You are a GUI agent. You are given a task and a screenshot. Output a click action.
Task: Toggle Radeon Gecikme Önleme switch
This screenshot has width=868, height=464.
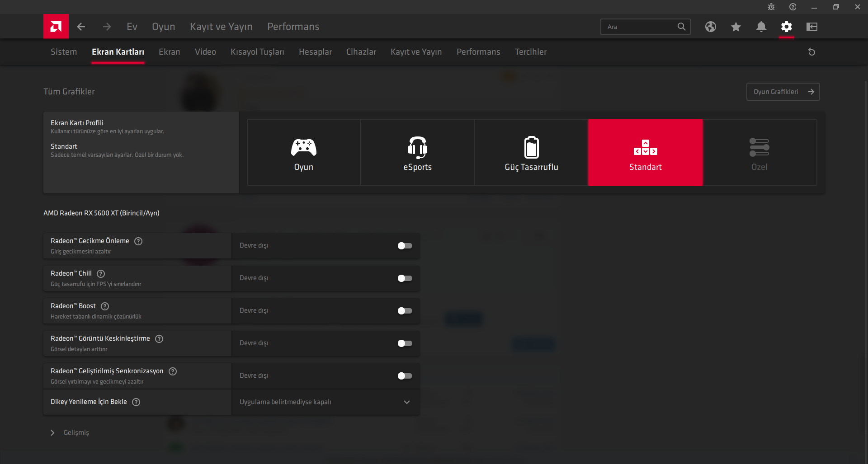[x=405, y=246]
